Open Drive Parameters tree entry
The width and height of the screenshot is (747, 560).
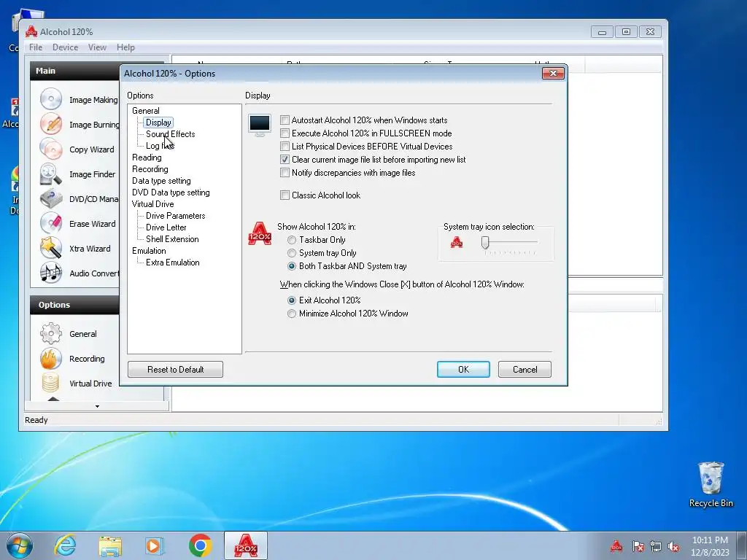175,216
